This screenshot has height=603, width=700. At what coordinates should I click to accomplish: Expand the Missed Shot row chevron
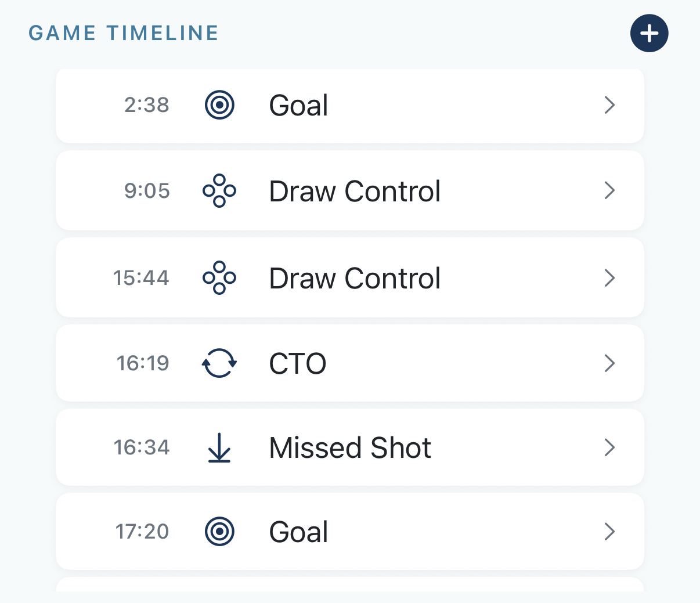tap(609, 447)
